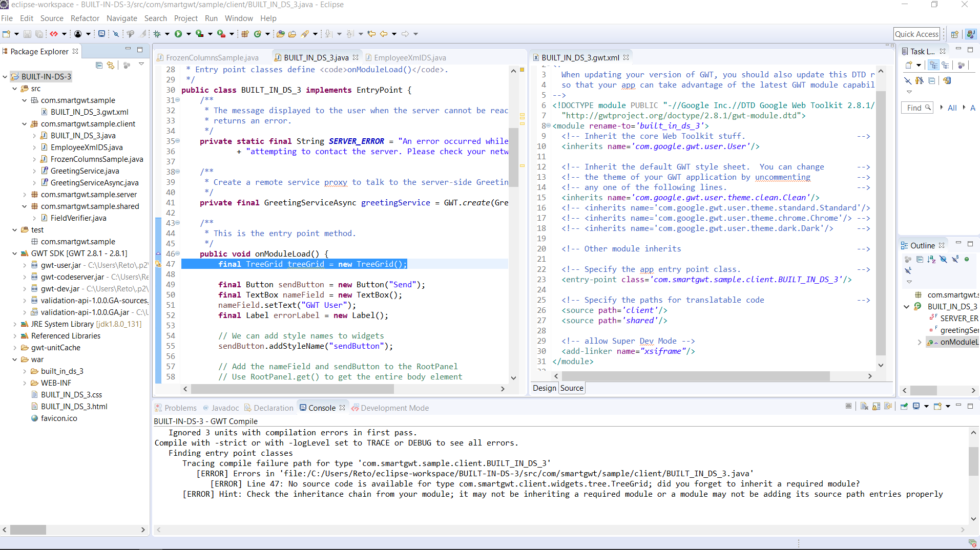Click Pin Console icon
The width and height of the screenshot is (980, 550).
coord(904,407)
